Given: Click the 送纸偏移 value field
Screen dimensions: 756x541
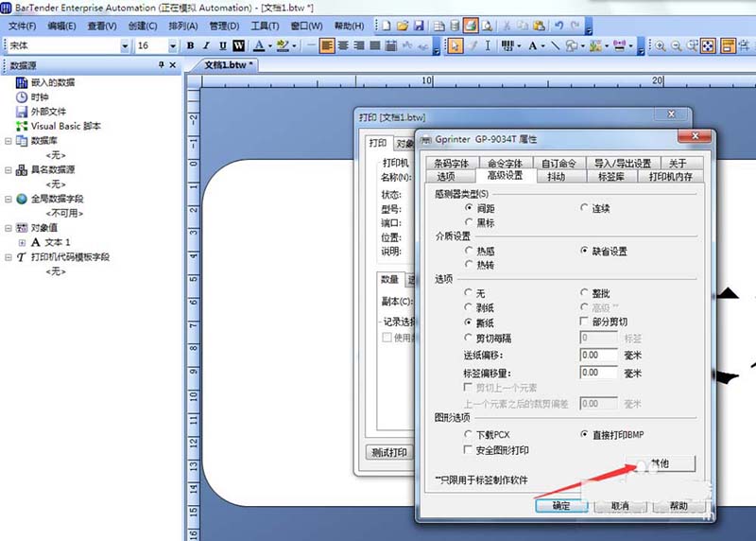Looking at the screenshot, I should pos(598,356).
